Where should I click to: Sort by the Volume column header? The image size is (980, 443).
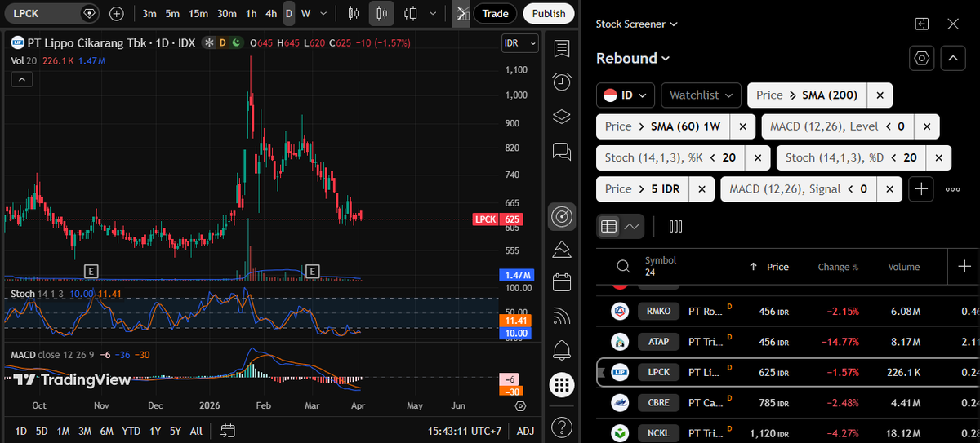(x=904, y=267)
